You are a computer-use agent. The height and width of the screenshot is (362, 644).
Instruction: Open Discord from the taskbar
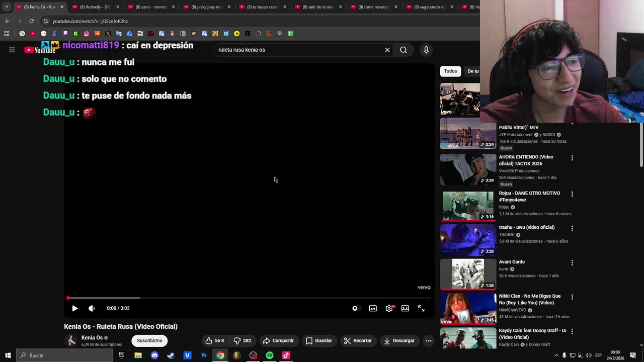154,355
